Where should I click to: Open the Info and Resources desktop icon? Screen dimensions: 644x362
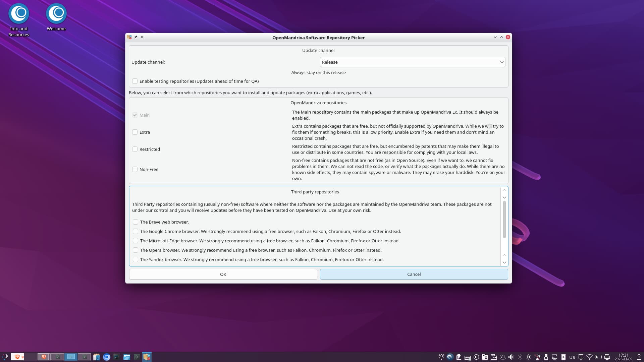pyautogui.click(x=19, y=14)
